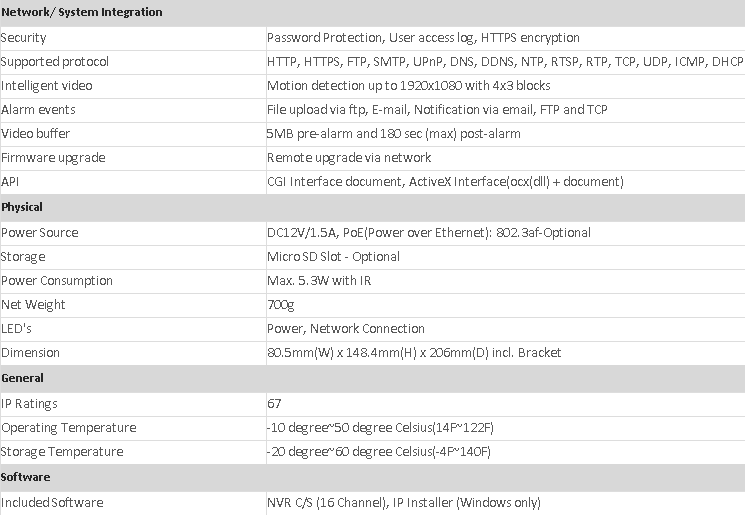Viewport: 745px width, 515px height.
Task: Click the Physical section header
Action: [22, 207]
